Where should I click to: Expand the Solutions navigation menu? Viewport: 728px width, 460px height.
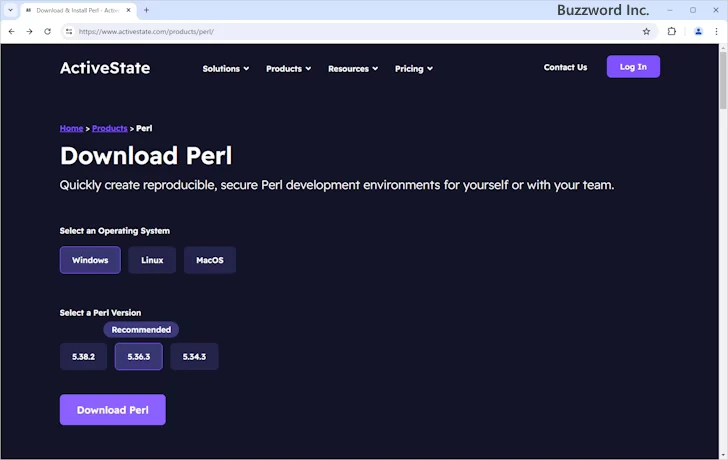tap(226, 69)
